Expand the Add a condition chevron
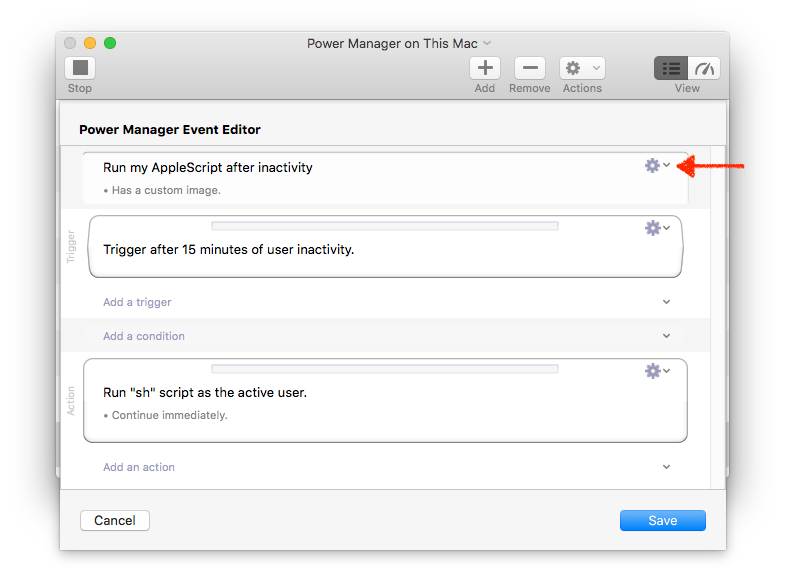The image size is (785, 571). click(x=666, y=336)
